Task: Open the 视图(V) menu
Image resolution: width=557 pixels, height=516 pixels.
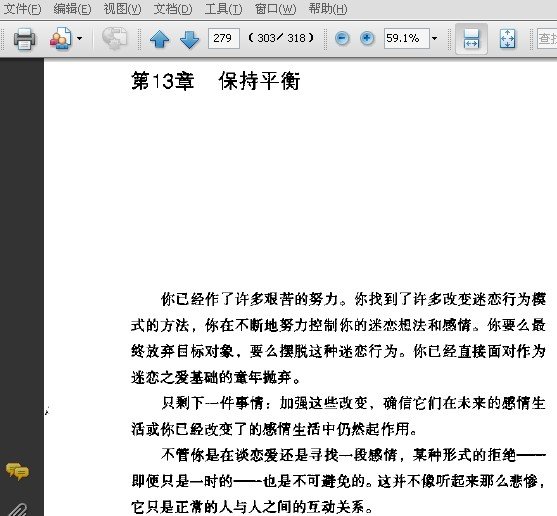Action: [x=122, y=9]
